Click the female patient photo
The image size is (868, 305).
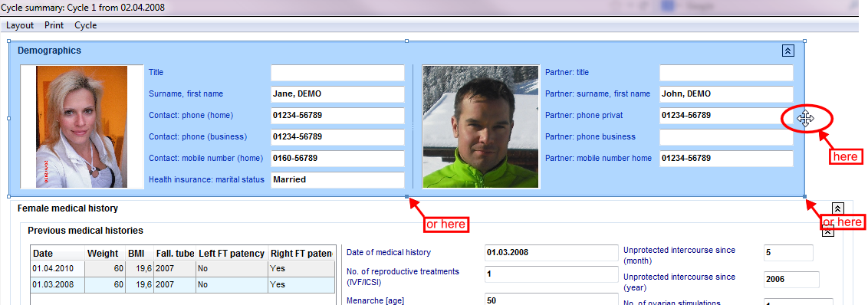82,126
